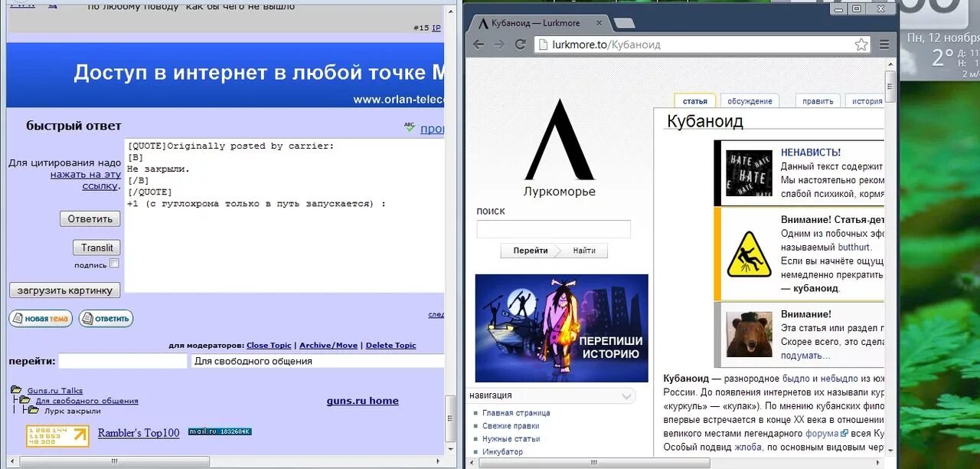Viewport: 980px width, 469px height.
Task: Select the Кубаноид — Lurkmore browser tab
Action: point(539,23)
